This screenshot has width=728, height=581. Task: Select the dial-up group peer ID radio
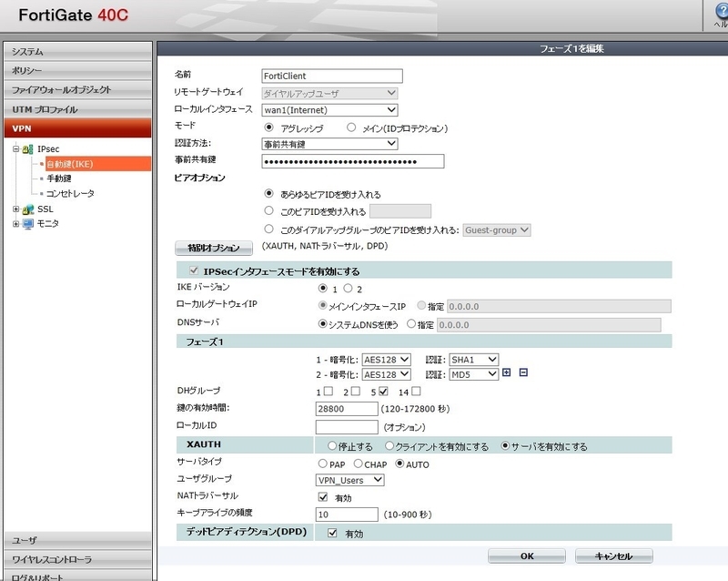(268, 229)
